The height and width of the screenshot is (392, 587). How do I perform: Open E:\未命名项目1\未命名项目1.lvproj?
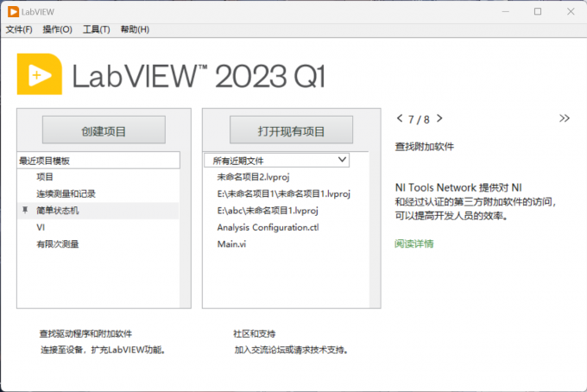284,193
